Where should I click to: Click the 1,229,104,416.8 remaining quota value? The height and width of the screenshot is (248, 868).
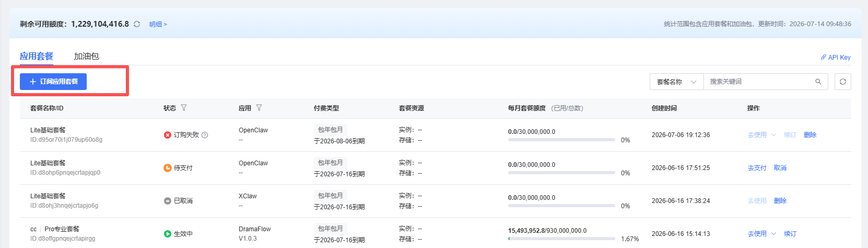[100, 24]
